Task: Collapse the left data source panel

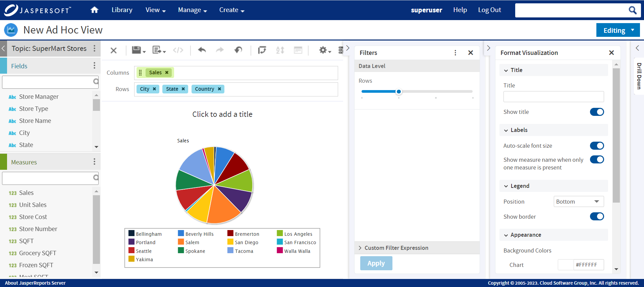Action: pos(3,49)
